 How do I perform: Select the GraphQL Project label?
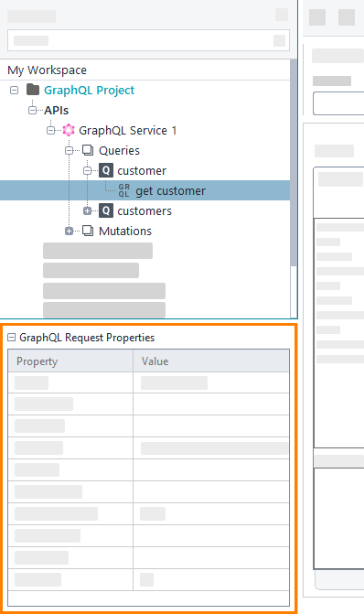(89, 91)
